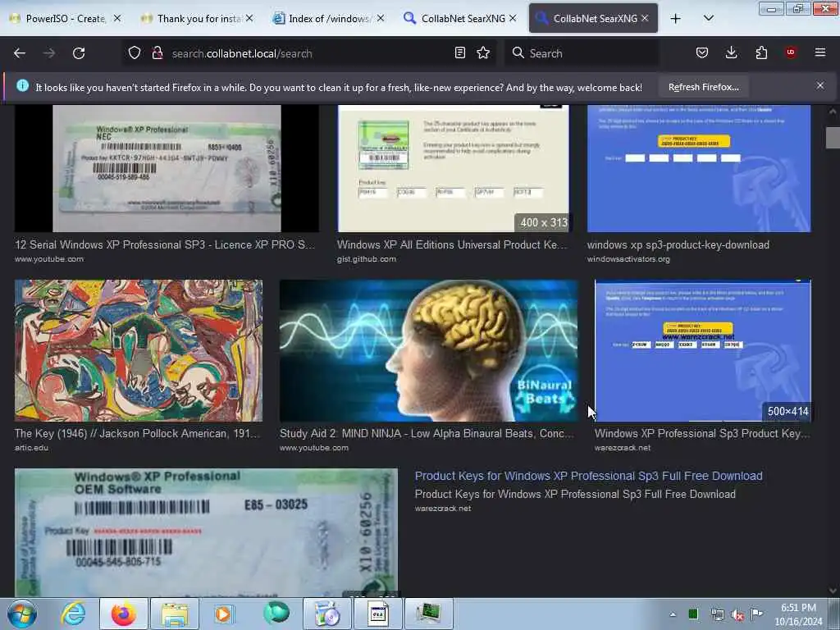
Task: Click Windows XP Professional Sp3 Product Key title
Action: (702, 433)
